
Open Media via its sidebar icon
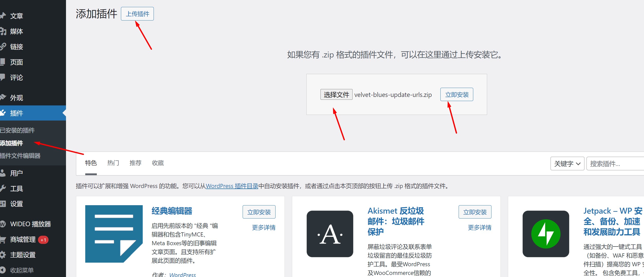[3, 31]
